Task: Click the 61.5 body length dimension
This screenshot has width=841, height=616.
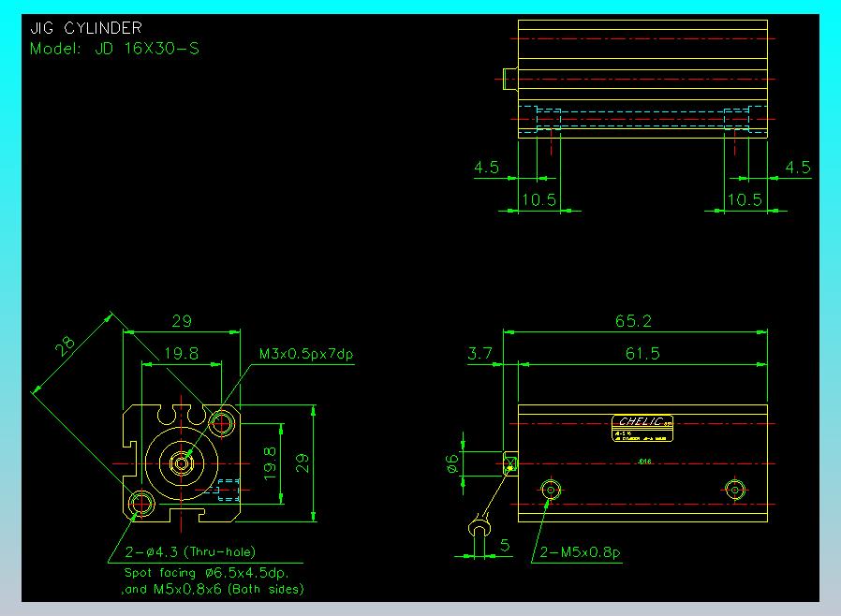Action: pyautogui.click(x=642, y=353)
